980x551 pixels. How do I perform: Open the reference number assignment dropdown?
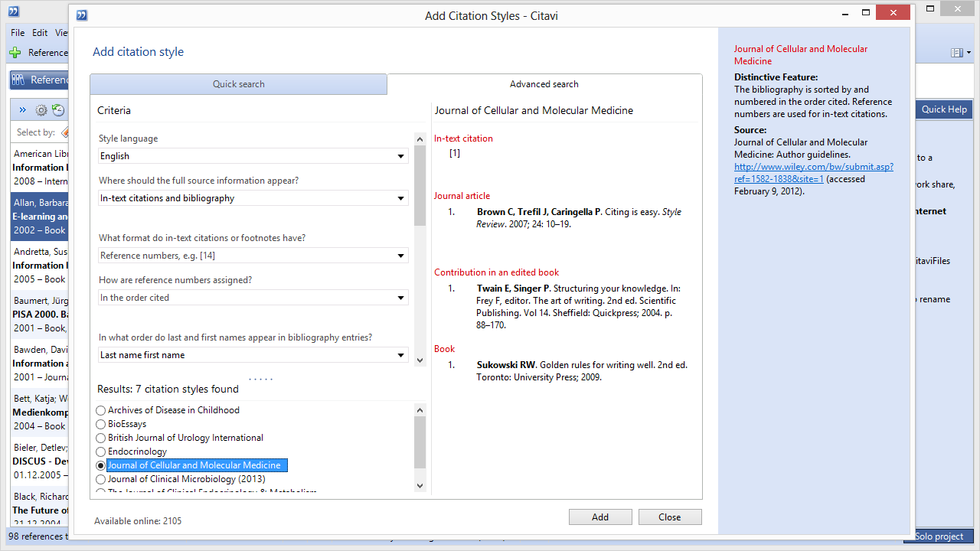[253, 298]
